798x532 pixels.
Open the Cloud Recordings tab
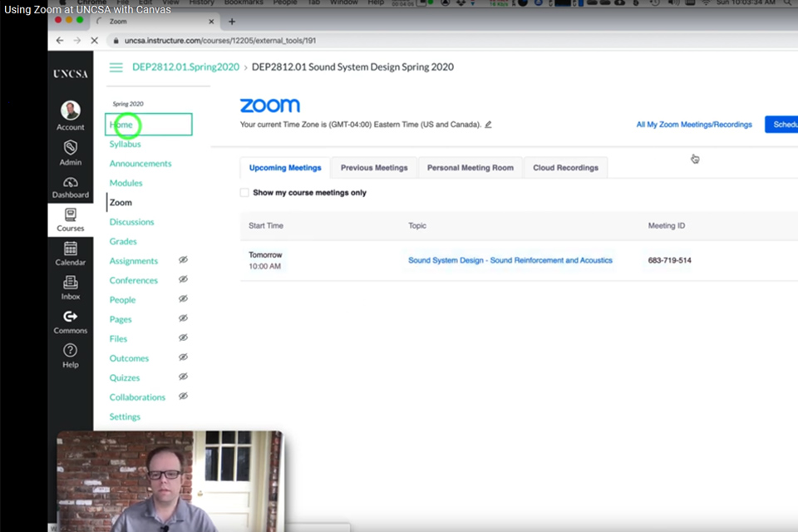point(565,168)
